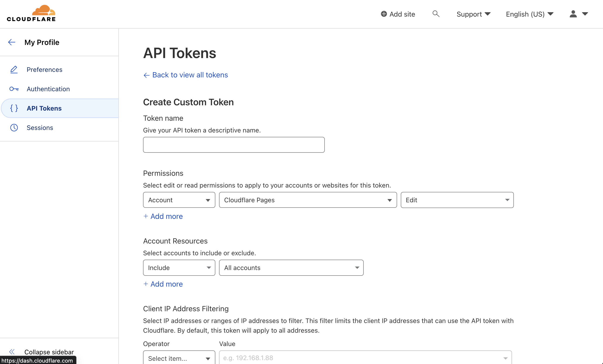
Task: Open the Include resource dropdown
Action: pyautogui.click(x=179, y=267)
